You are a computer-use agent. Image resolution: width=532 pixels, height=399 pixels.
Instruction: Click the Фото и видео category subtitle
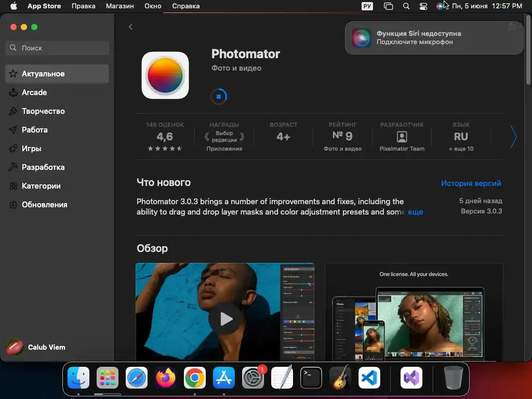236,68
